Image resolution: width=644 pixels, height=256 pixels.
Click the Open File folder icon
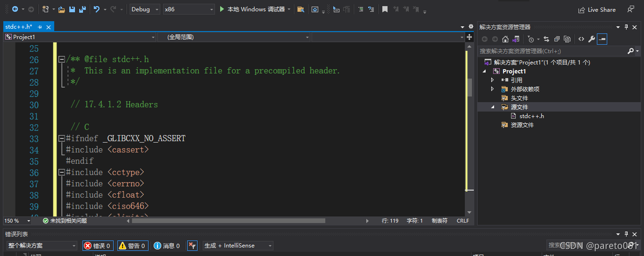[62, 9]
